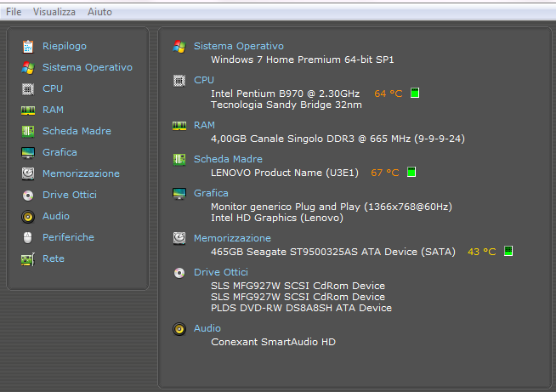Click the Drive Ottici disc icon in sidebar
This screenshot has height=392, width=556.
[28, 195]
